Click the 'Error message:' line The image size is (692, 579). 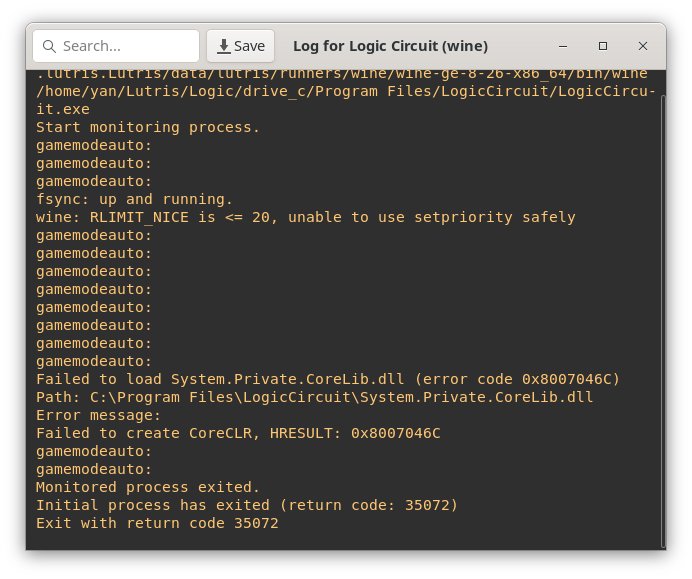(98, 415)
